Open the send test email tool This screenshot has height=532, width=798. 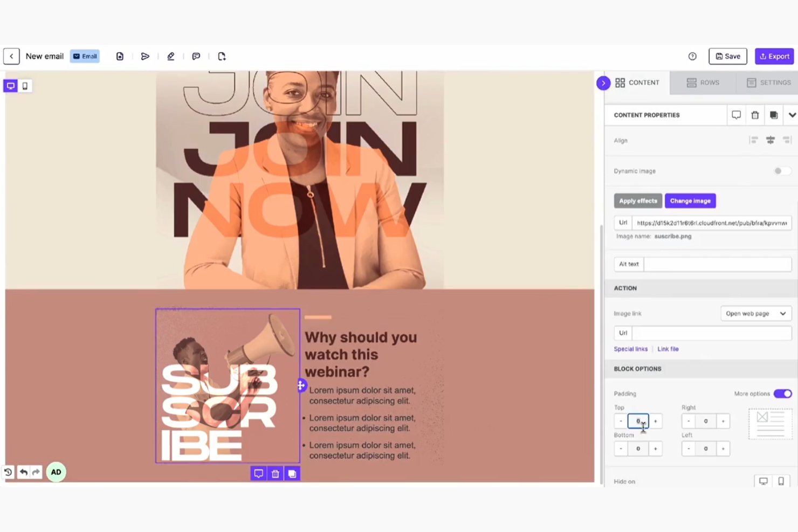(x=145, y=56)
